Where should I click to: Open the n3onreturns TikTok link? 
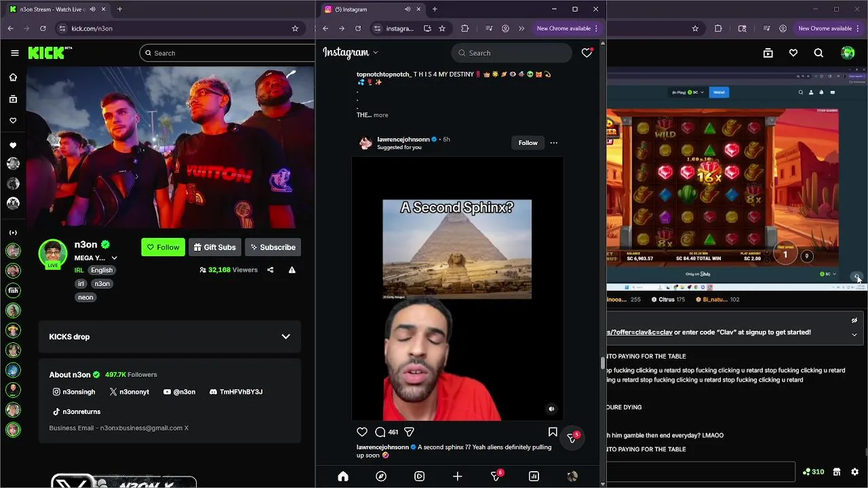77,411
